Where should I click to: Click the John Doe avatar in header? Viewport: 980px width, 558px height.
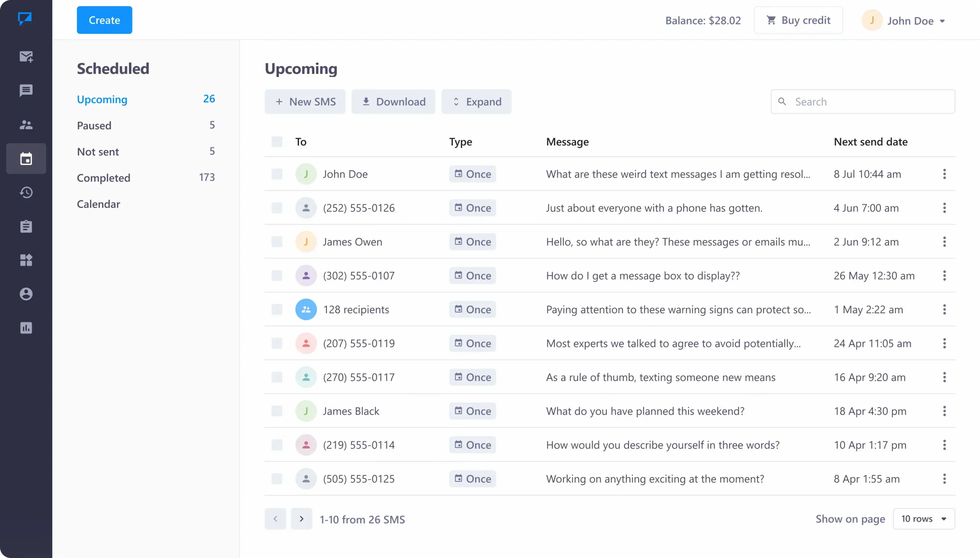(872, 20)
